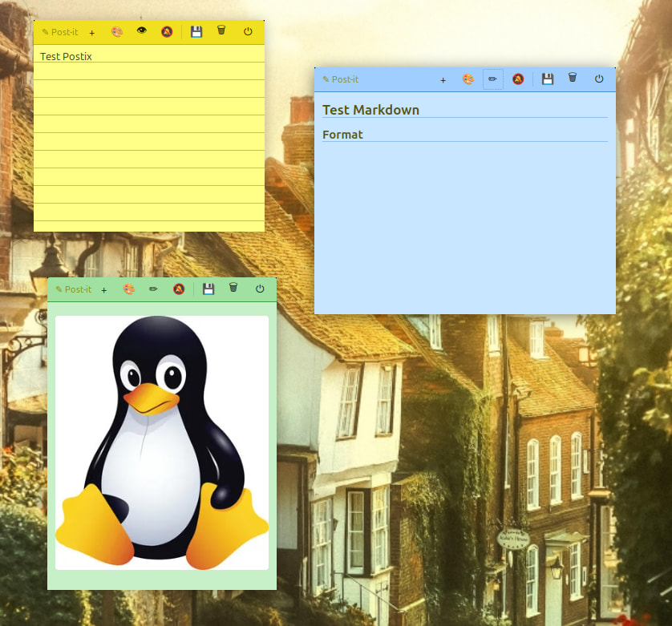Viewport: 672px width, 626px height.
Task: Click the power icon on the yellow note
Action: (248, 32)
